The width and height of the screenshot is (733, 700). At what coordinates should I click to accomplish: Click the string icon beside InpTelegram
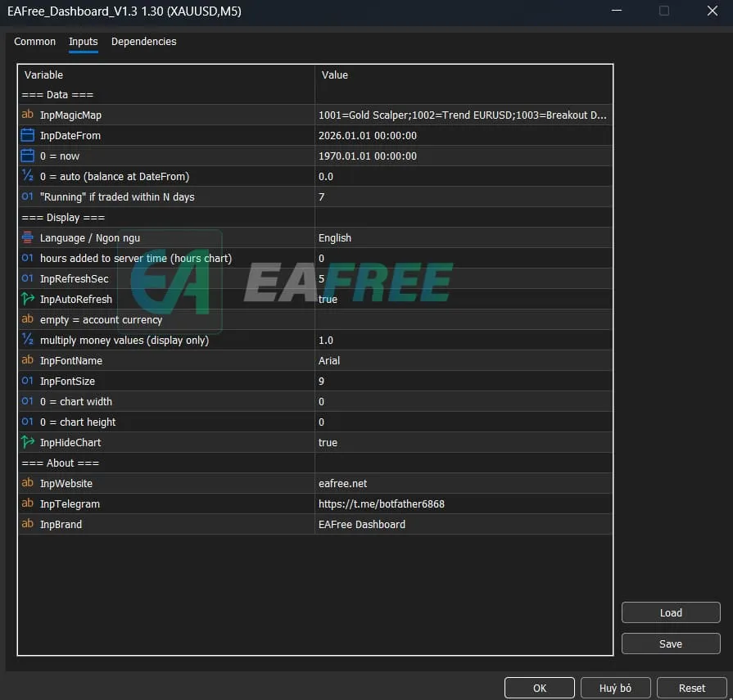[28, 504]
